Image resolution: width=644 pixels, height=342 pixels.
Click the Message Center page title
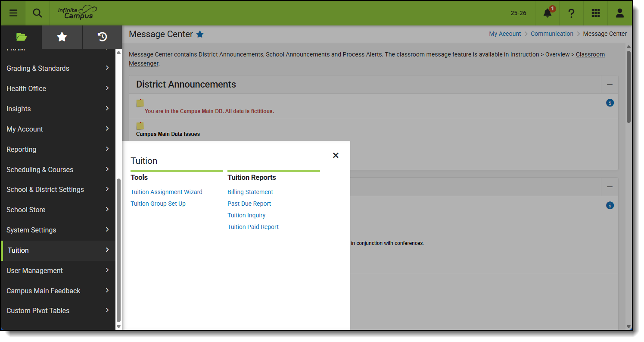[161, 34]
